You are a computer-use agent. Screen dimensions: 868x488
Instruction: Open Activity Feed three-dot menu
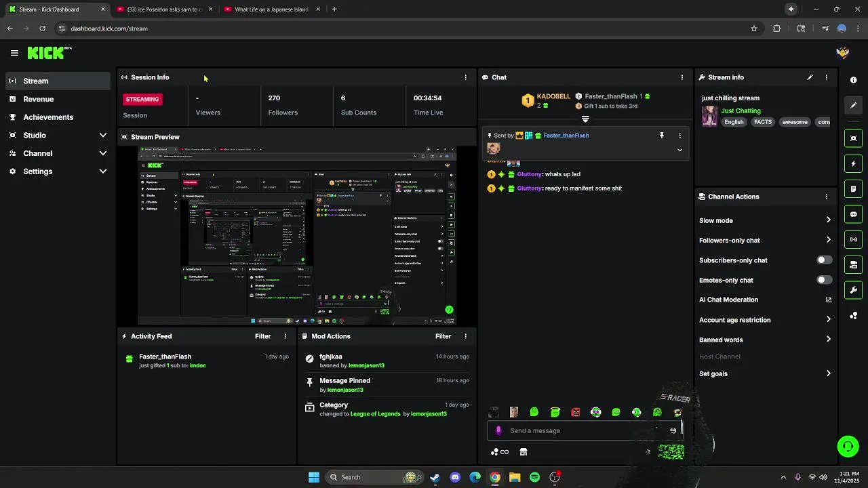tap(285, 336)
